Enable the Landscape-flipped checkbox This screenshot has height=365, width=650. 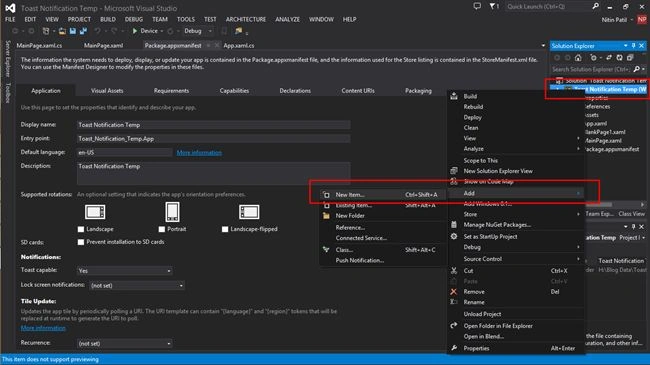pos(225,229)
